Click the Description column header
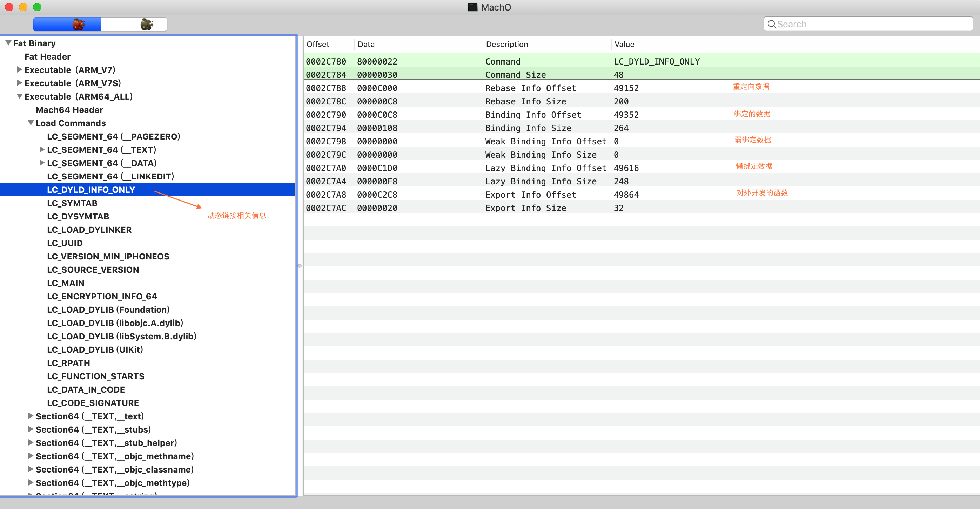Screen dimensions: 980x509 [x=506, y=44]
